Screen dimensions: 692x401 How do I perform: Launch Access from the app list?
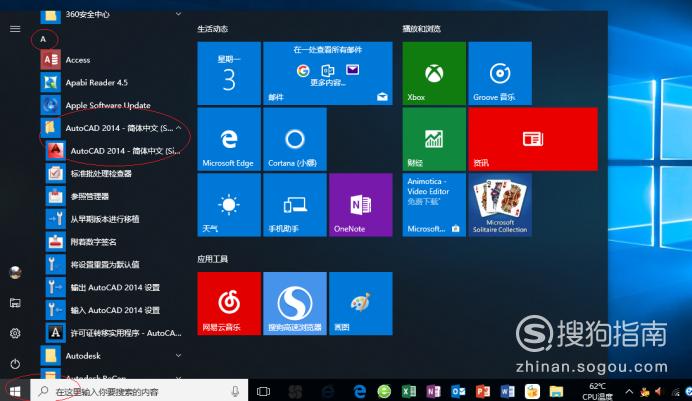110,60
